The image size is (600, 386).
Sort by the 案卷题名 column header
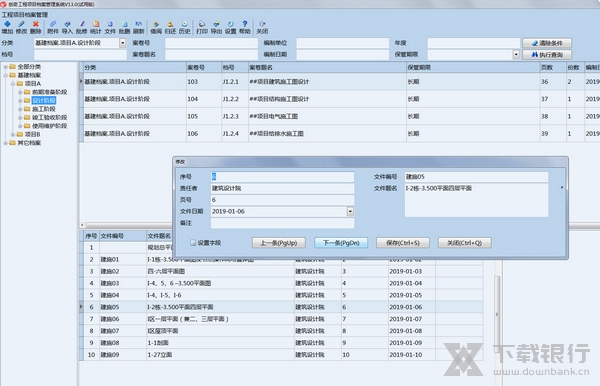(x=327, y=67)
